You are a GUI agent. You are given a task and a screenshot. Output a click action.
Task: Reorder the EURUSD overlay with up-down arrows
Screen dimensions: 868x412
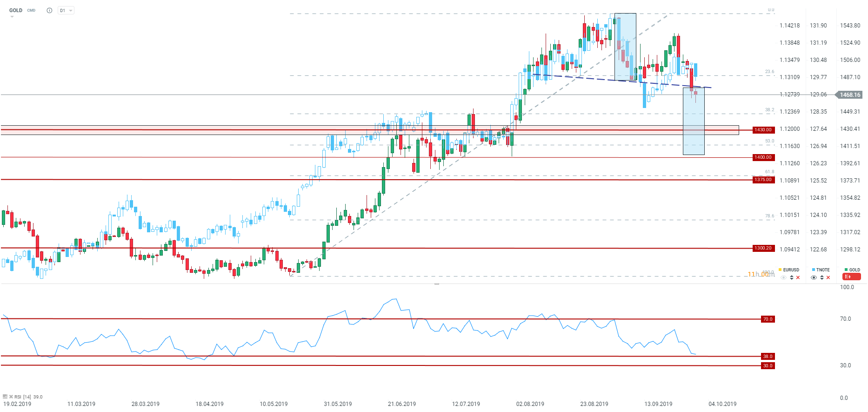tap(792, 277)
